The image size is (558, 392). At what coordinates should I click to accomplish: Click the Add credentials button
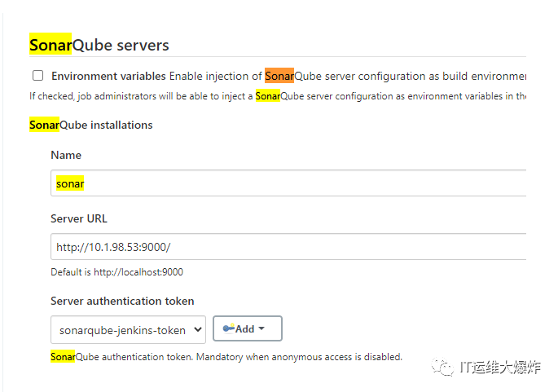(248, 328)
